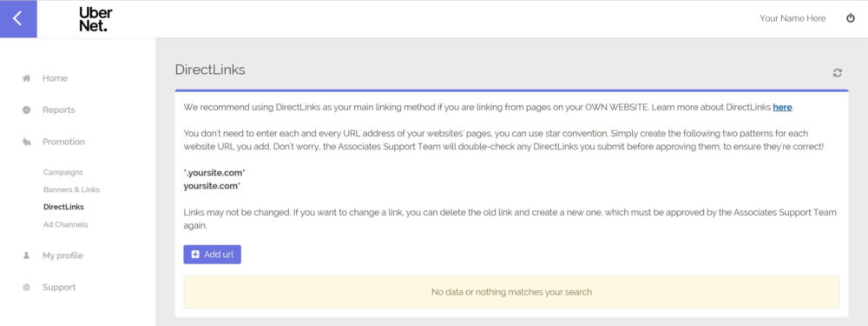This screenshot has width=868, height=326.
Task: Click the power logout icon
Action: (851, 18)
